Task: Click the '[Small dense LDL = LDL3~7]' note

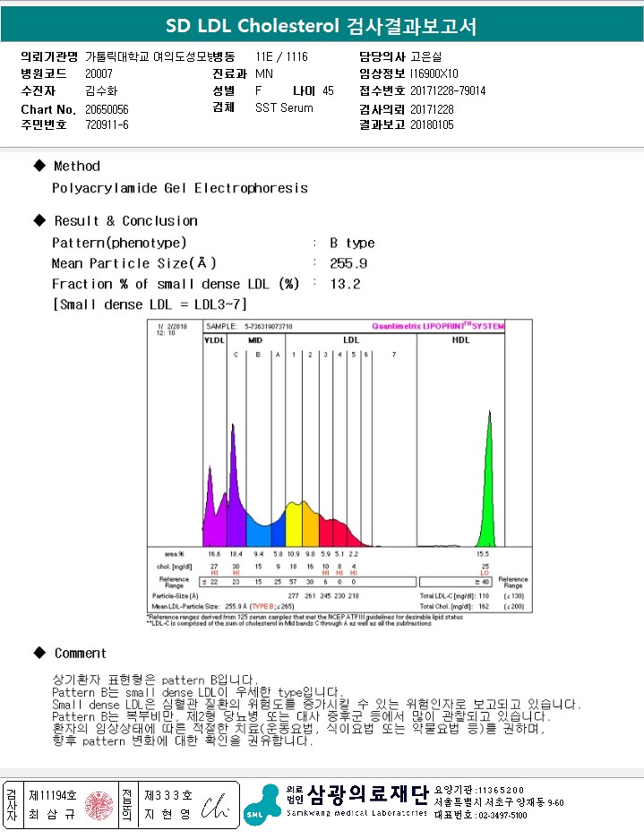Action: tap(150, 304)
